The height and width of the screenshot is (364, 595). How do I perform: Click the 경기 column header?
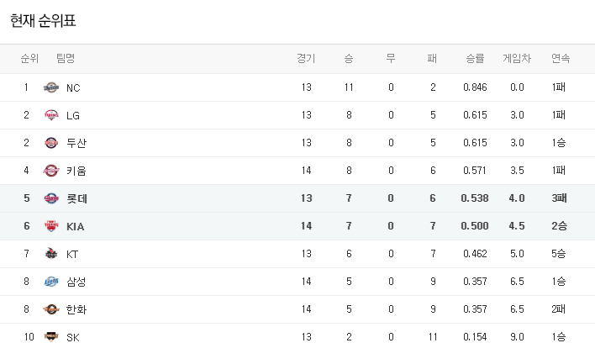pos(306,59)
